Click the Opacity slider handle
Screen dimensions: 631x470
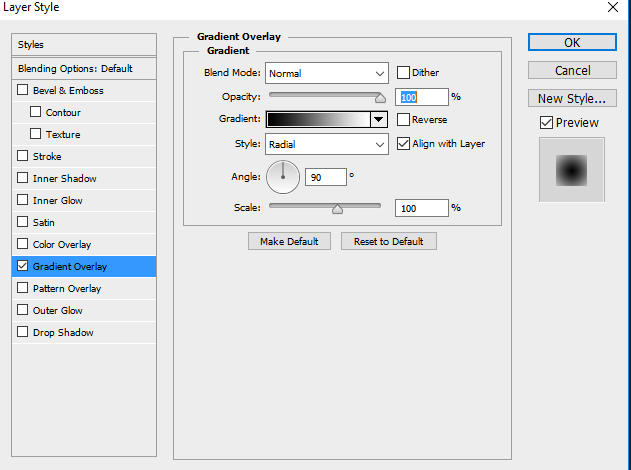(380, 98)
